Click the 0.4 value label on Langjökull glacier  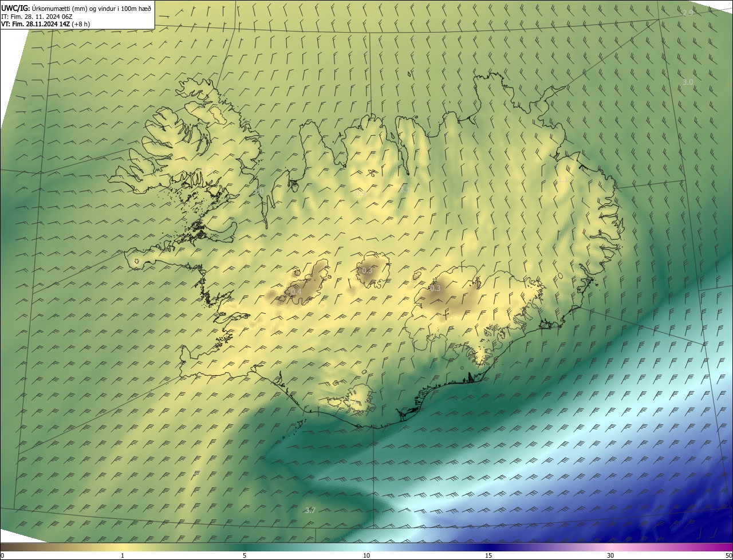pos(296,292)
